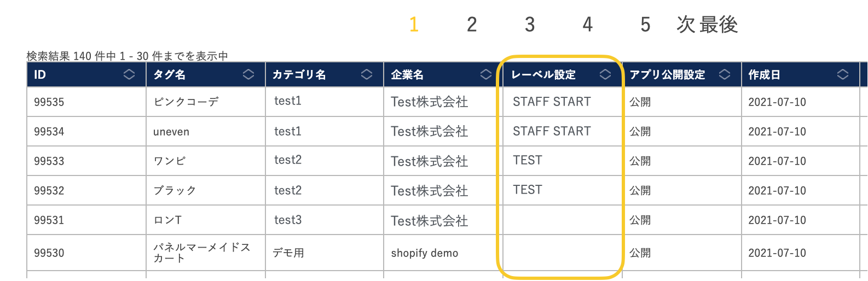
Task: Jump to page 4
Action: [588, 25]
